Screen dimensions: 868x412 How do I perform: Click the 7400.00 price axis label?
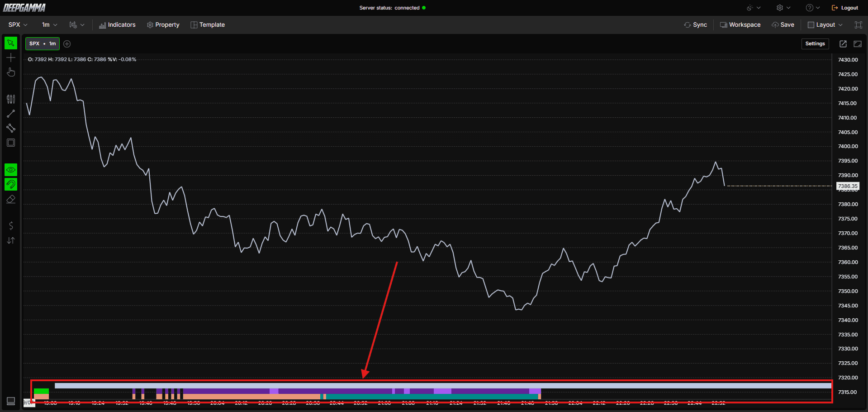pos(848,146)
